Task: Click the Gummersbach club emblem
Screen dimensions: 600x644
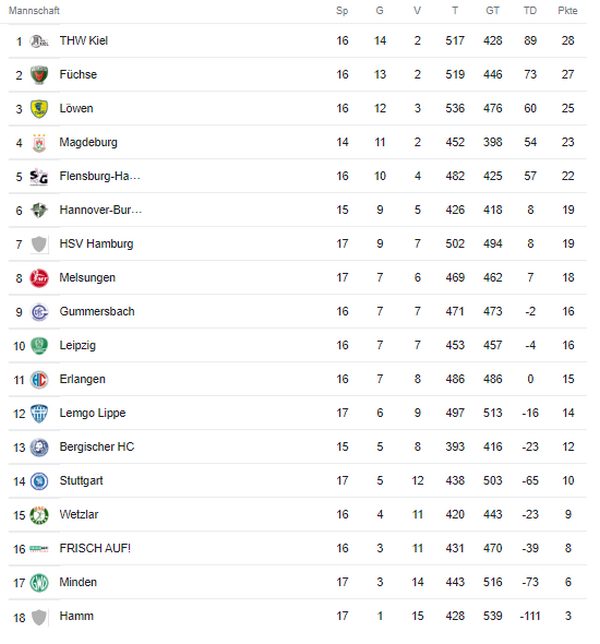Action: (39, 312)
